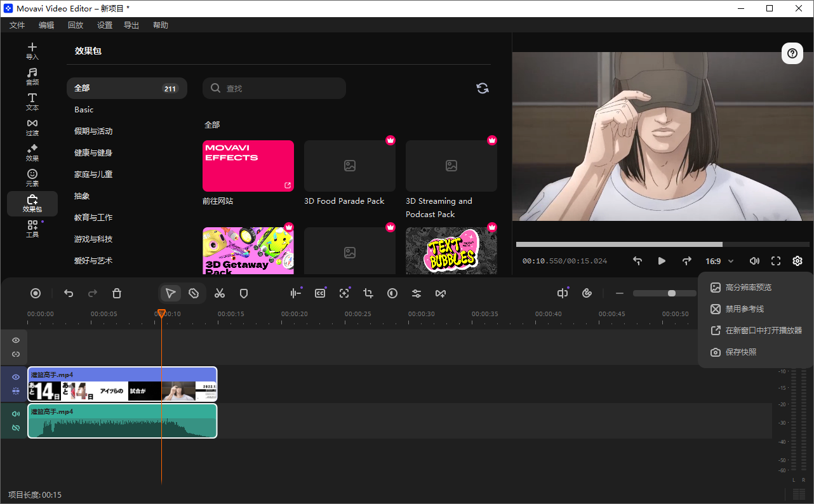Screen dimensions: 814x504
Task: Open the Text (文本) sidebar panel
Action: point(32,102)
